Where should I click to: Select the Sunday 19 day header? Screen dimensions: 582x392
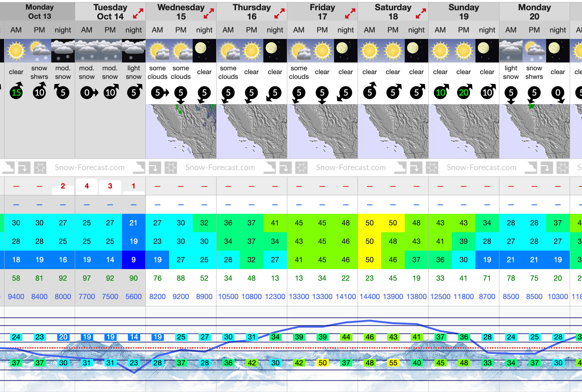click(x=463, y=12)
